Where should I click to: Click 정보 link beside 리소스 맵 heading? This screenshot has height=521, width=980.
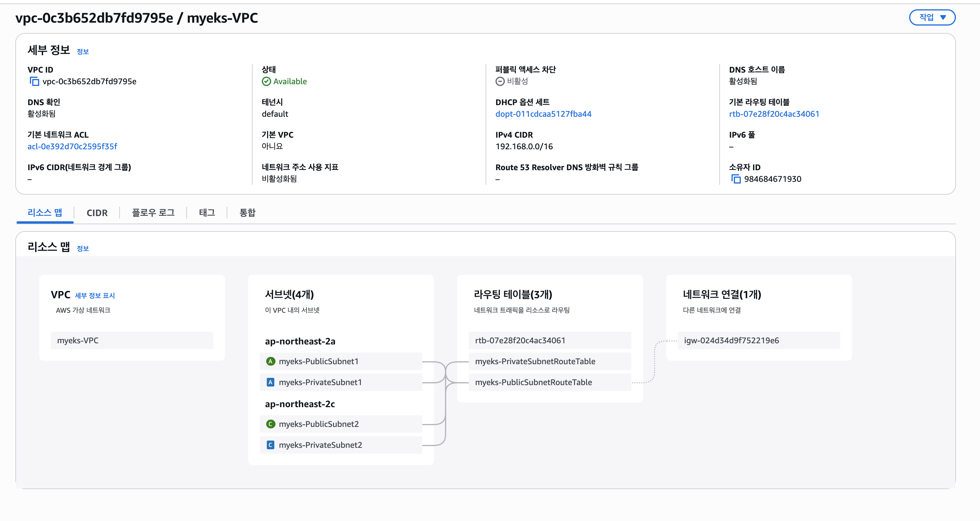pyautogui.click(x=82, y=249)
